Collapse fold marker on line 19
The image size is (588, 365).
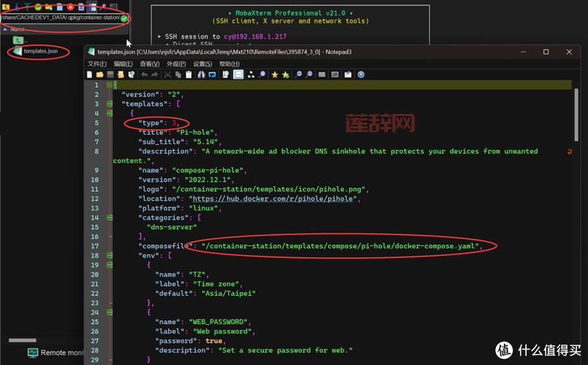point(109,265)
